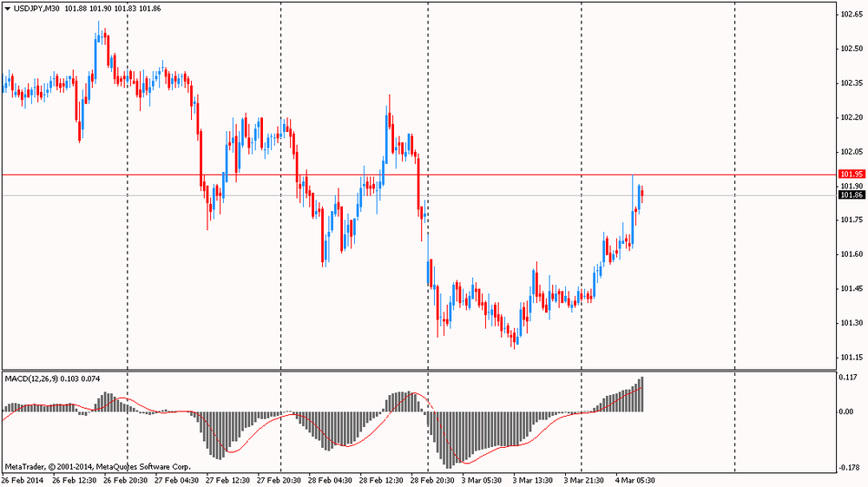Click the 26 Feb 2014 time label
This screenshot has height=487, width=868.
pos(22,479)
